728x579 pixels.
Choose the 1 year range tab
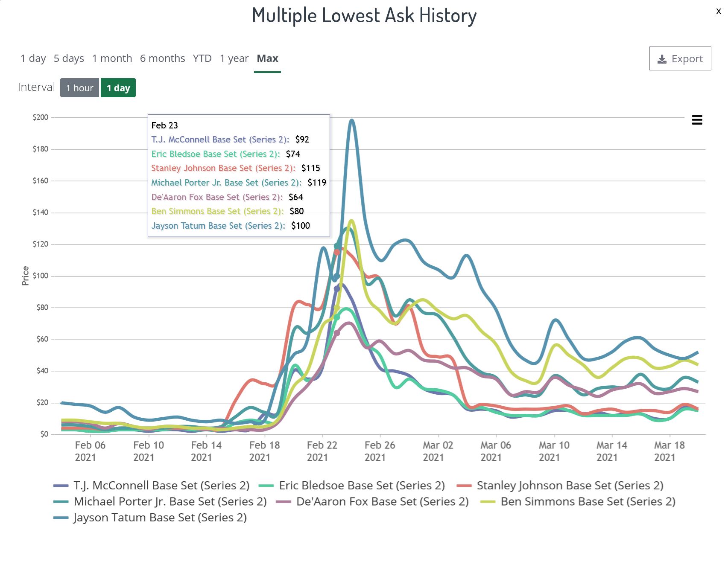234,58
